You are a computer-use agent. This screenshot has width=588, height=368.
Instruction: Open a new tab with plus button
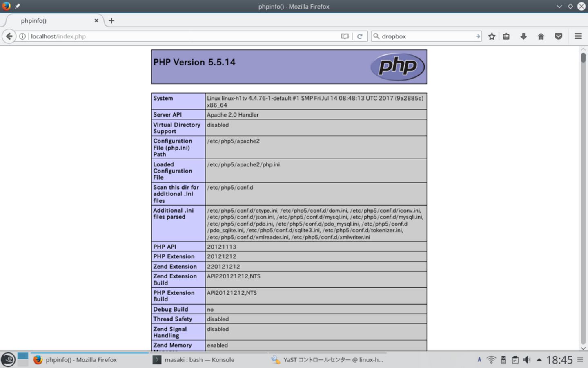[x=111, y=20]
